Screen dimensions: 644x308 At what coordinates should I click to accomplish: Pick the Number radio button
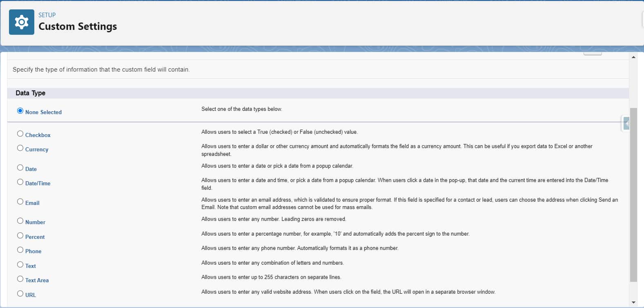[20, 221]
